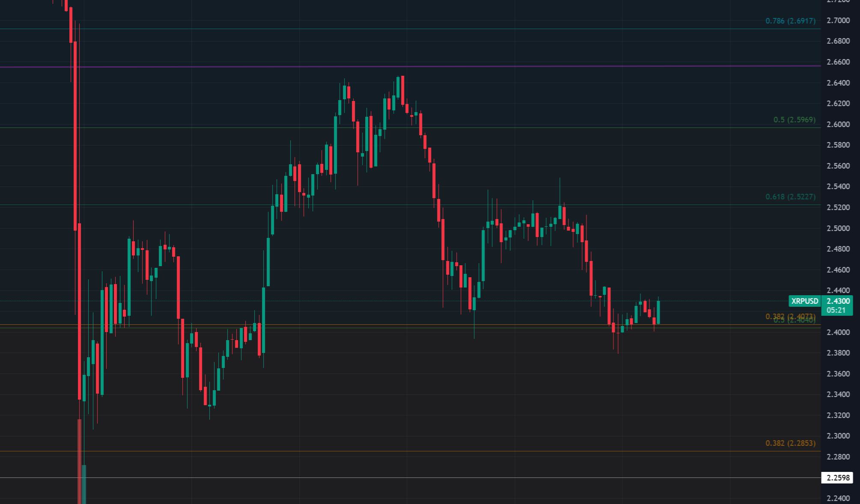Click the 2.7000 price axis label
The image size is (860, 504).
(838, 21)
